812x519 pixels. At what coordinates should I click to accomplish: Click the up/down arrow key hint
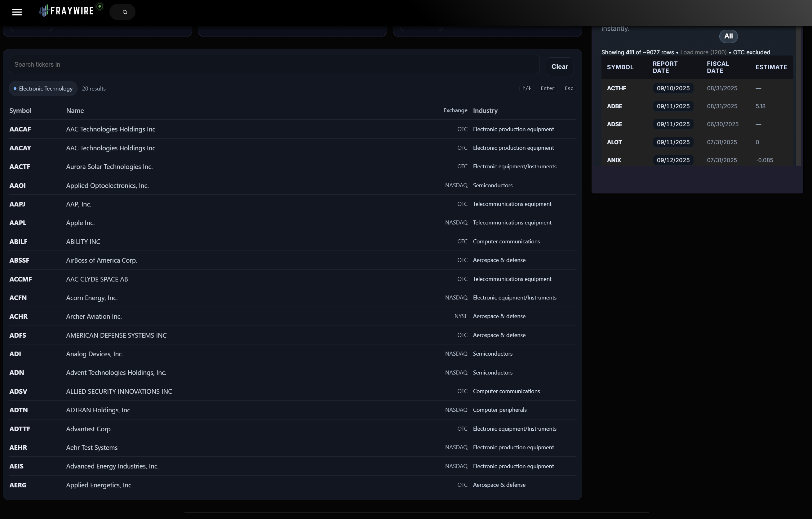[526, 88]
